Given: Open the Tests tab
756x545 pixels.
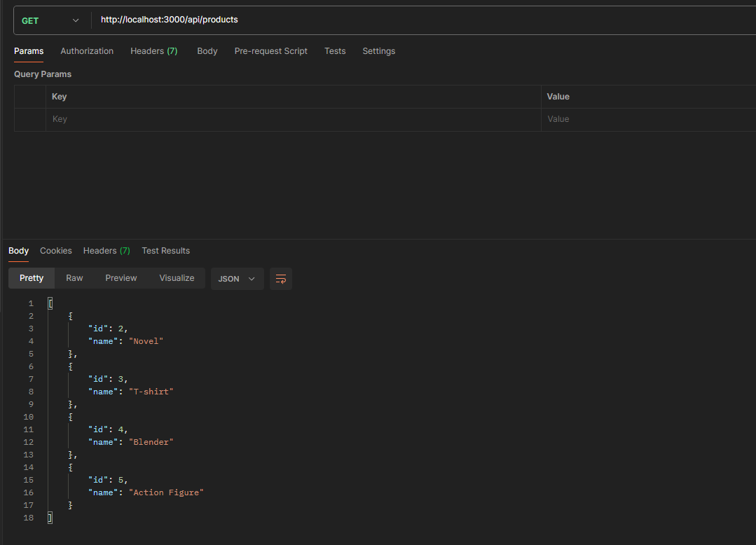Looking at the screenshot, I should click(335, 51).
